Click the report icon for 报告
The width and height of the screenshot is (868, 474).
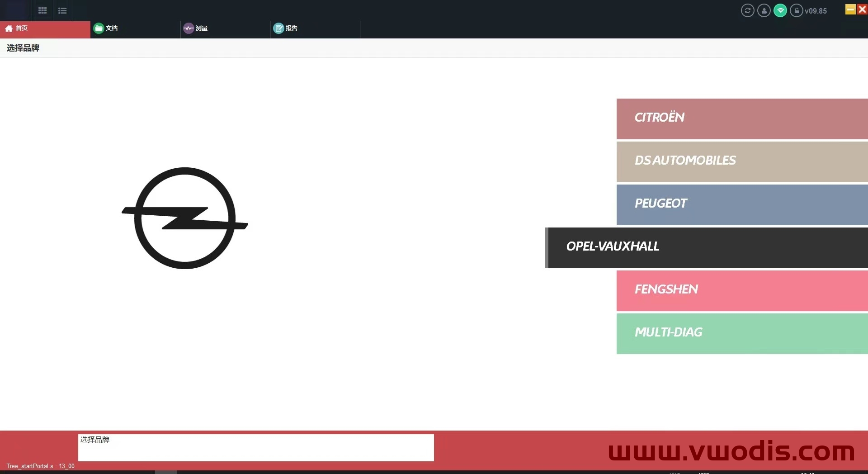click(278, 28)
